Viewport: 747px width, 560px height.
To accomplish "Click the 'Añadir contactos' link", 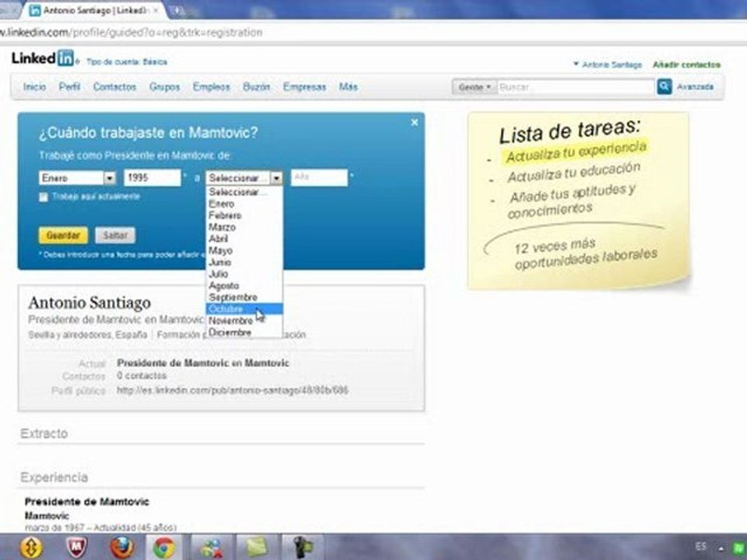I will (x=686, y=65).
